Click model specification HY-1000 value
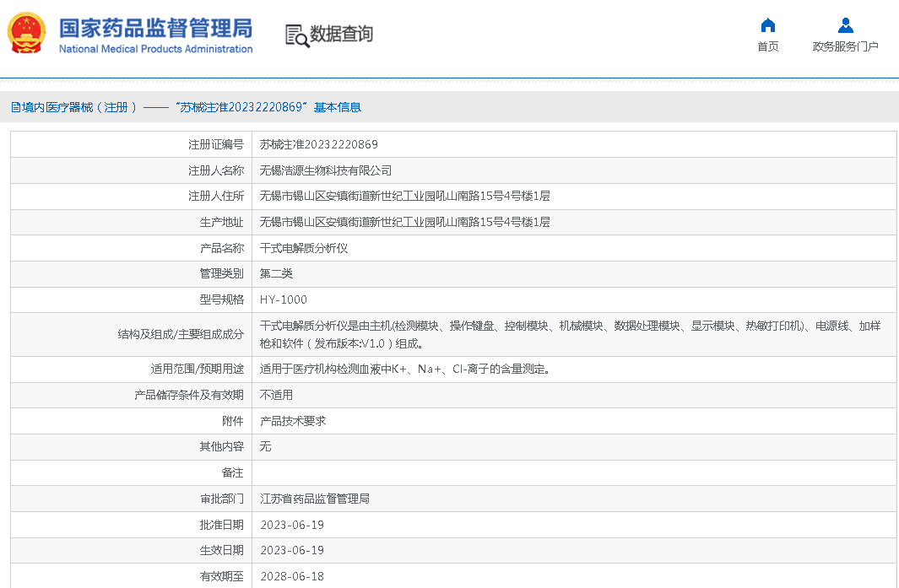Screen dimensions: 899x588 (283, 299)
